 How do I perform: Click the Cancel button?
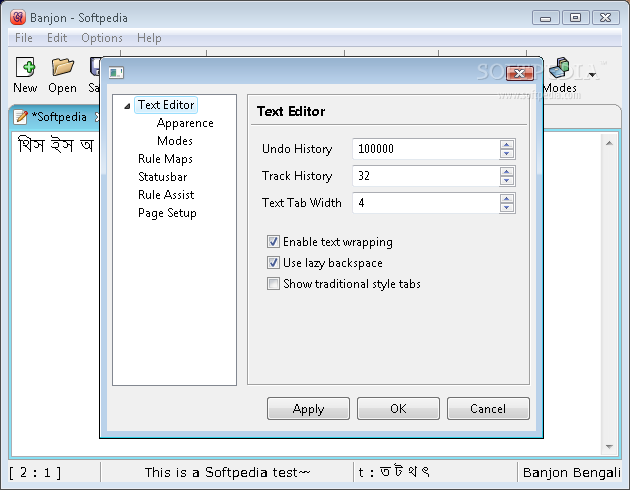[x=488, y=409]
